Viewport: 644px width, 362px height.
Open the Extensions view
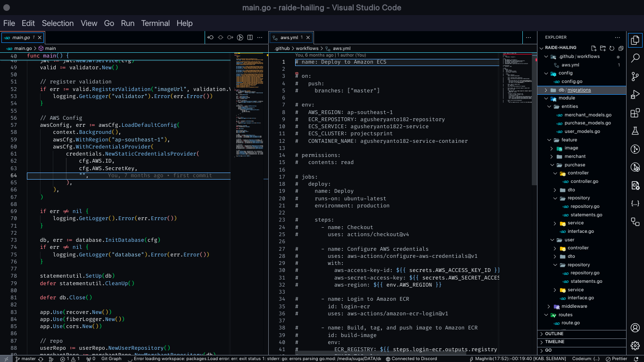click(635, 113)
